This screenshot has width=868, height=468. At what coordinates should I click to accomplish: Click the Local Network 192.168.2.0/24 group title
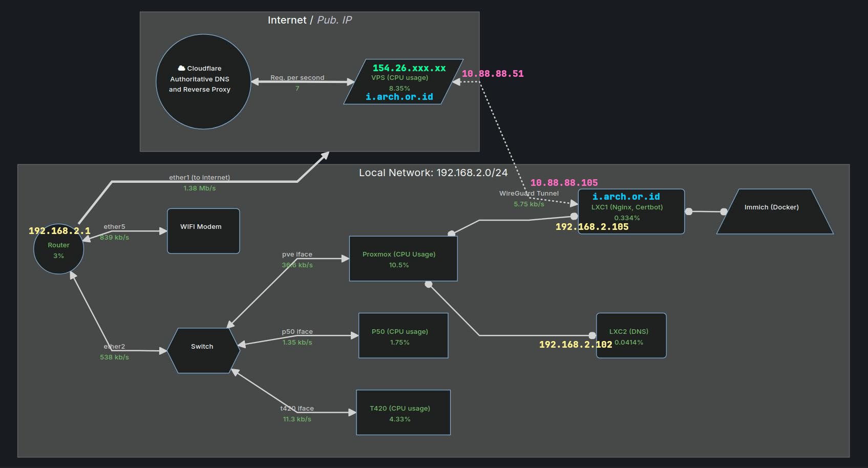tap(433, 173)
